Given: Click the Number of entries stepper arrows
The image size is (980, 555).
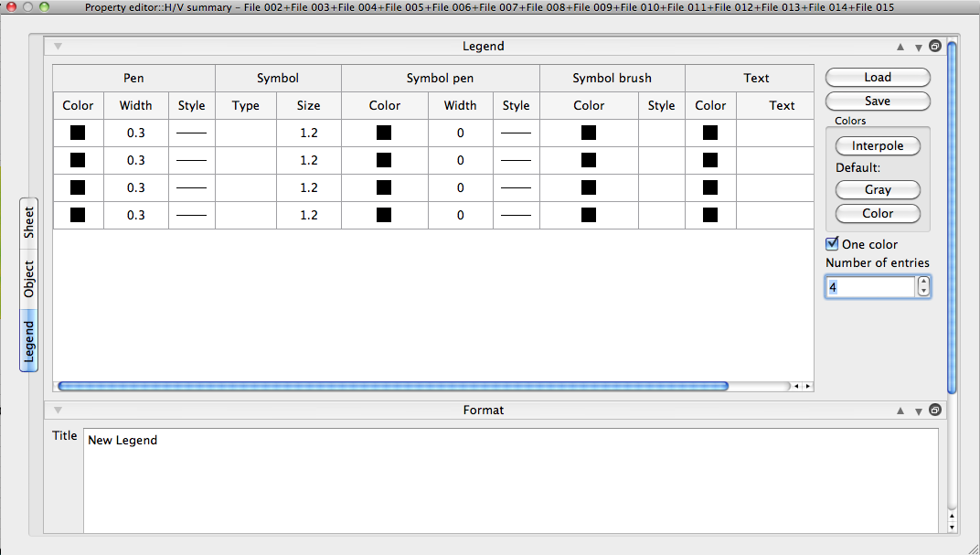Looking at the screenshot, I should (923, 287).
